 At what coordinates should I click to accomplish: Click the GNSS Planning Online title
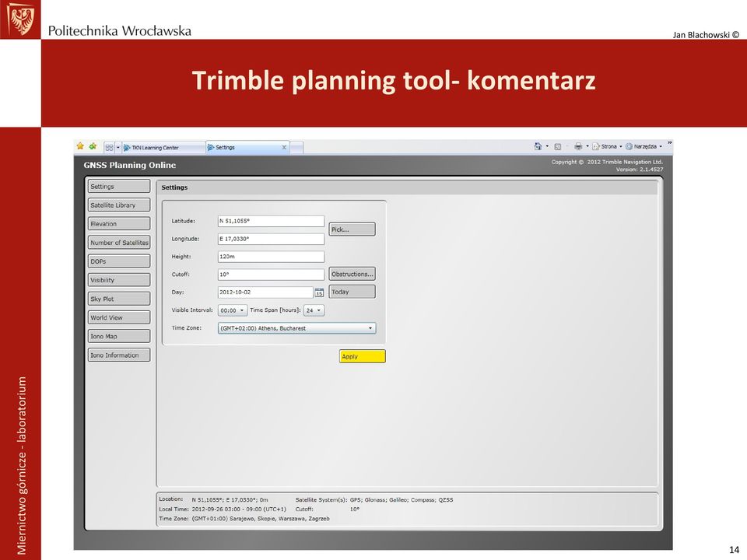[130, 165]
